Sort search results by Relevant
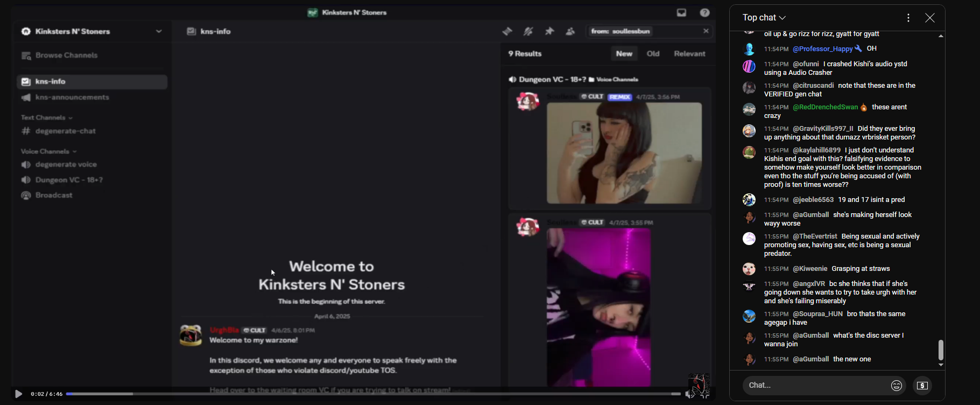This screenshot has height=405, width=980. click(689, 54)
